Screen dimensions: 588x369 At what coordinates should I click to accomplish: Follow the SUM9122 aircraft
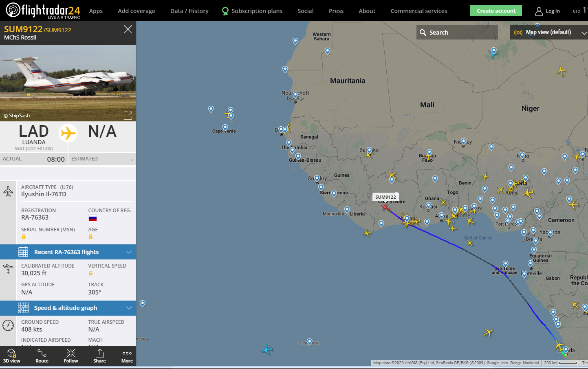pos(71,356)
